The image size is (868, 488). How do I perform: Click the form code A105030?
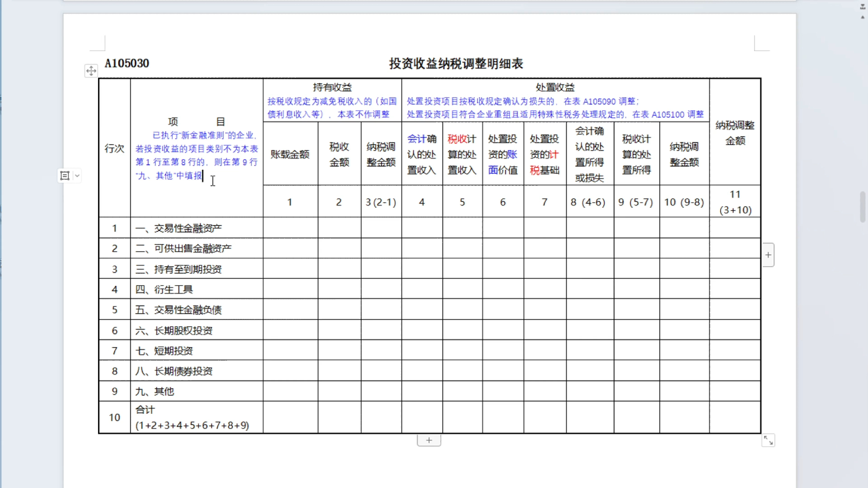pos(127,63)
